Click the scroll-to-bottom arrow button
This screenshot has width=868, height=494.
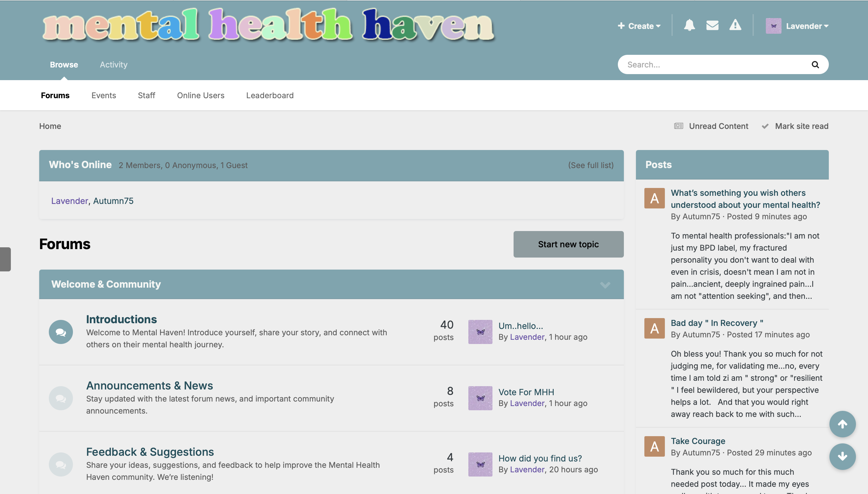[842, 456]
